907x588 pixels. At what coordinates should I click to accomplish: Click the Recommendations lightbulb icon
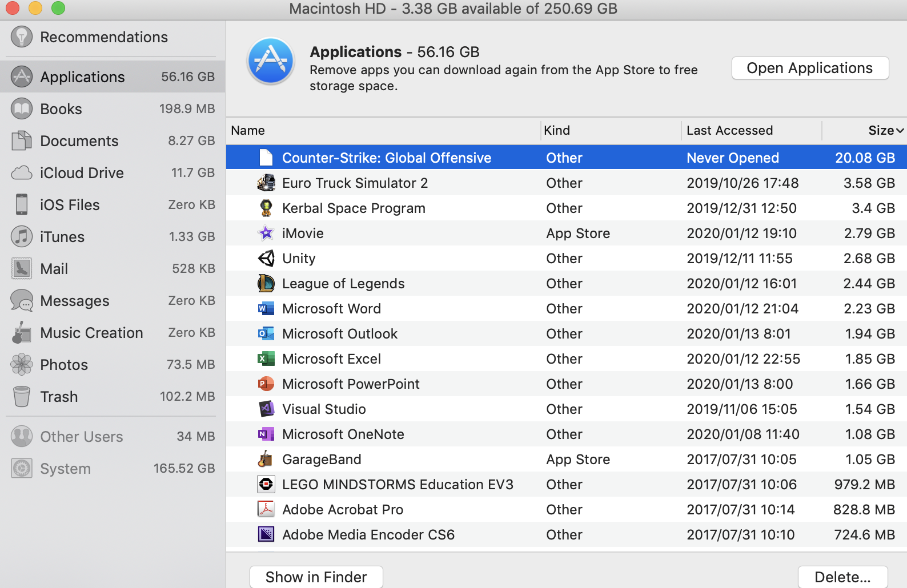tap(22, 37)
